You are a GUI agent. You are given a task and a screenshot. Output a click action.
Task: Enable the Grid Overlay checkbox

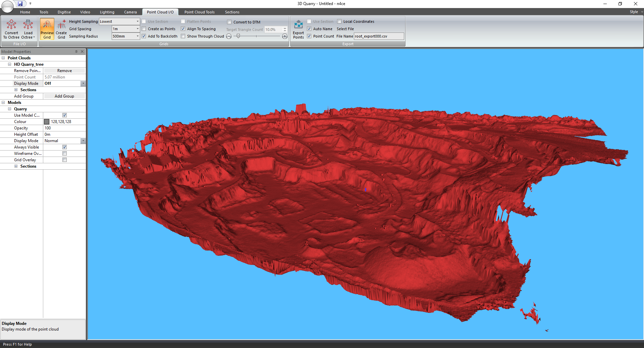coord(64,160)
